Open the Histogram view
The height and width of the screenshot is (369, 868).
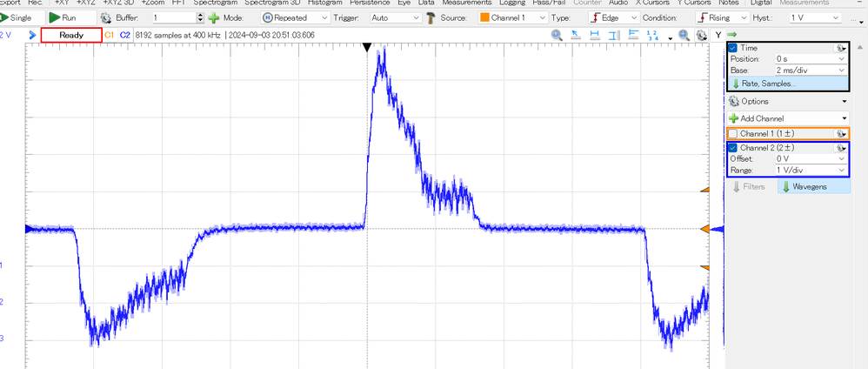tap(324, 3)
